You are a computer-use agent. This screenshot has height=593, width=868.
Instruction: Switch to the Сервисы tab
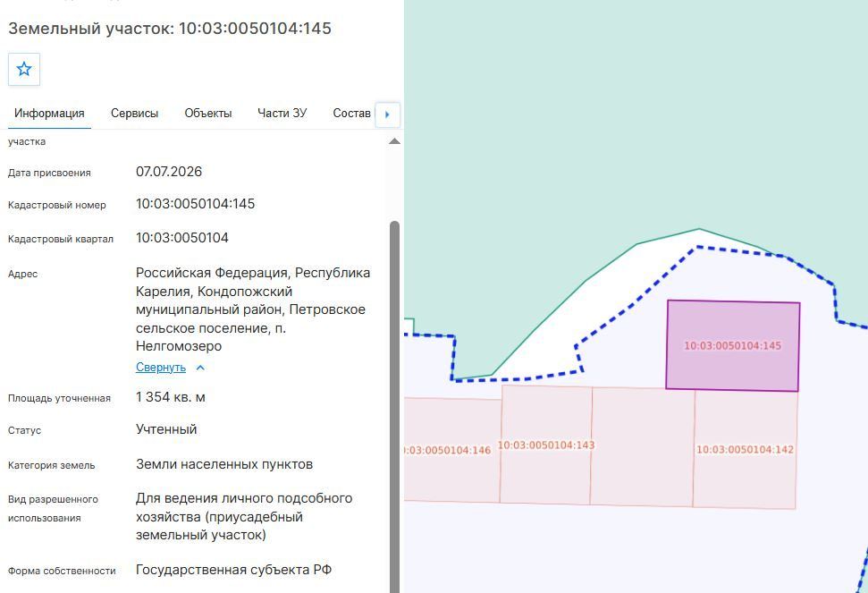(134, 114)
